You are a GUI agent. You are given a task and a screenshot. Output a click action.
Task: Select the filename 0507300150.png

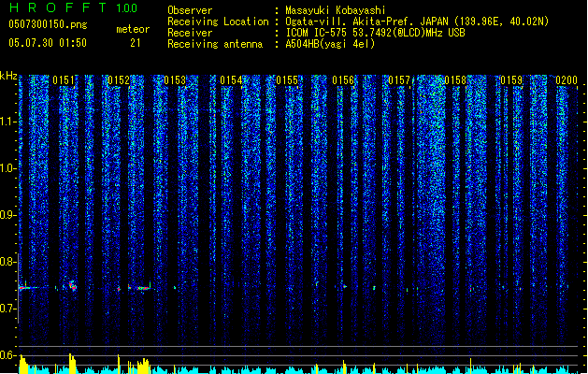point(48,24)
